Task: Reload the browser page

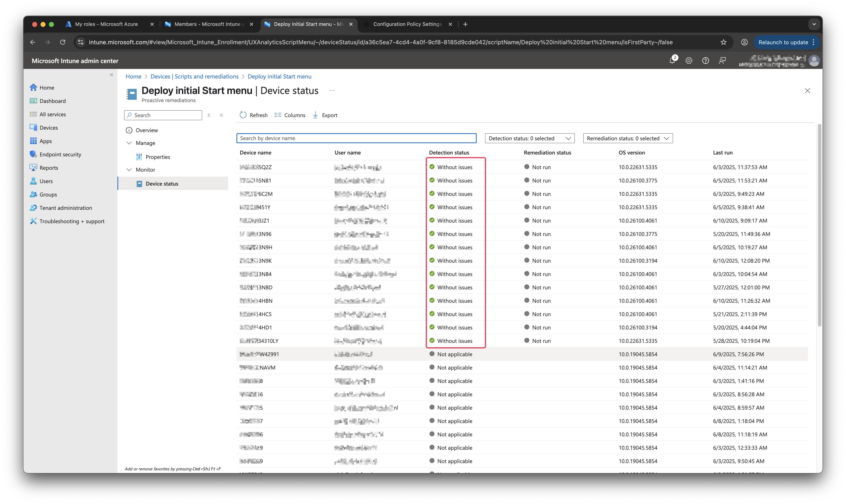Action: tap(62, 42)
